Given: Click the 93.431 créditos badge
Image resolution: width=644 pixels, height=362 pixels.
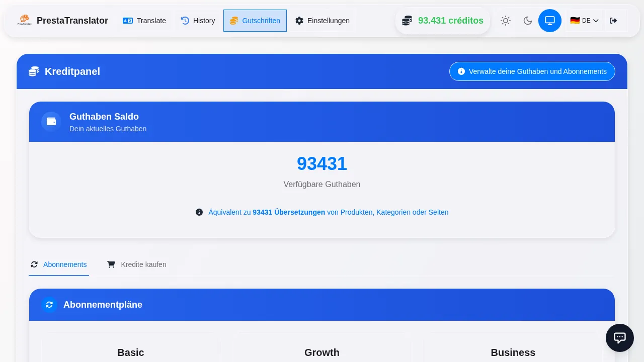Looking at the screenshot, I should 443,21.
